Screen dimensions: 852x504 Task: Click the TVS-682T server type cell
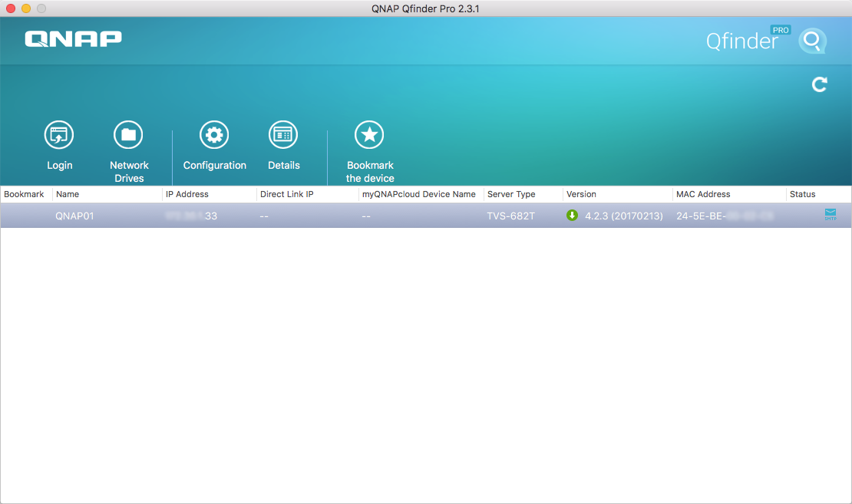click(x=510, y=216)
